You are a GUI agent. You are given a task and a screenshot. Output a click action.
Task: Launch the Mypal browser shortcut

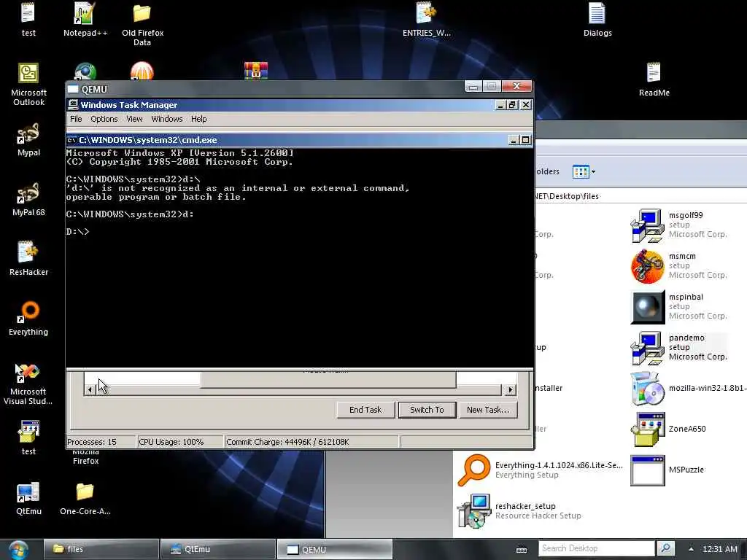[x=28, y=139]
